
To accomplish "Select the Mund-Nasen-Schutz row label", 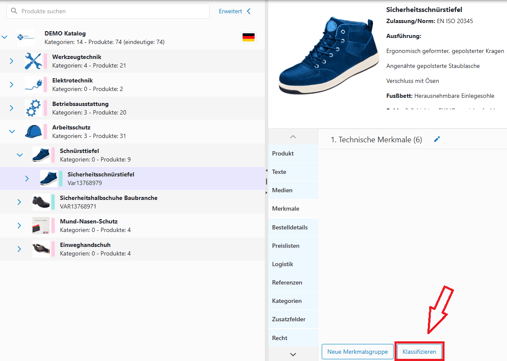I will tap(88, 221).
